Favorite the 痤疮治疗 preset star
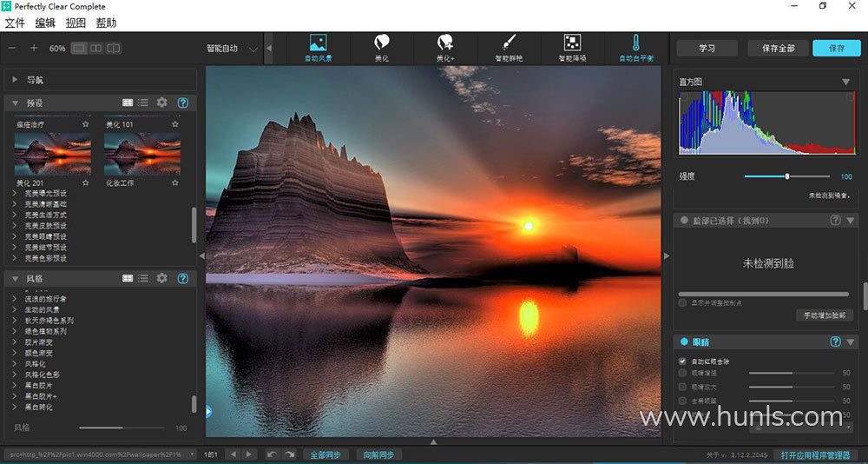868x464 pixels. coord(86,124)
